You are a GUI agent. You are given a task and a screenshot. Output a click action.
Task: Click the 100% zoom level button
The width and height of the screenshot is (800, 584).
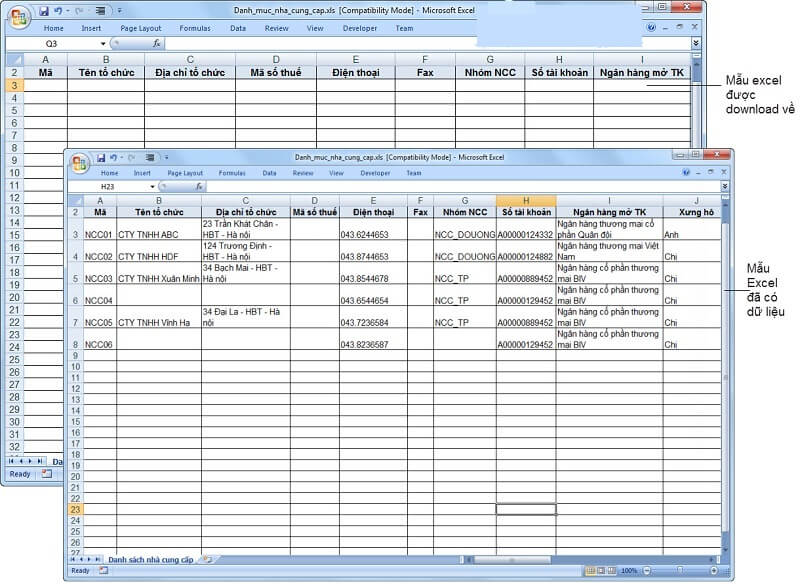click(x=628, y=571)
